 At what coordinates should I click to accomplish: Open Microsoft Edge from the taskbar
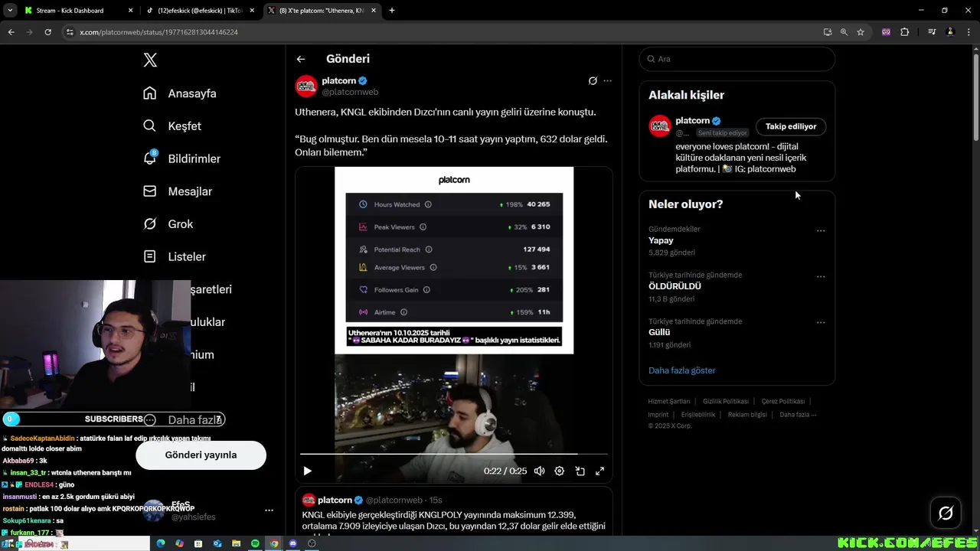point(161,543)
